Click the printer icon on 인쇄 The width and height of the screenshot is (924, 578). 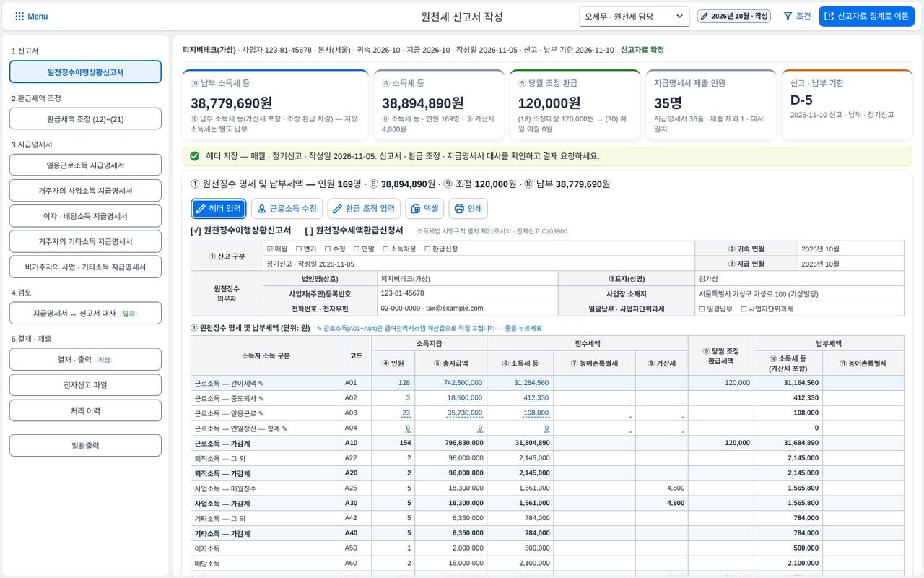point(459,209)
